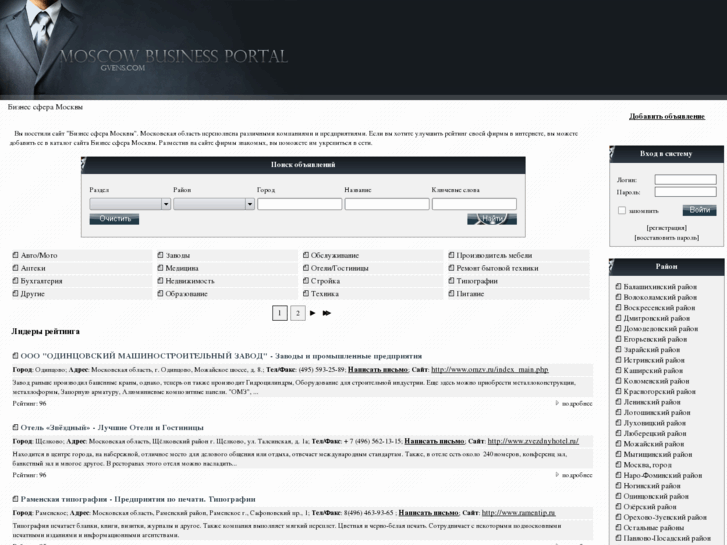
Task: Click the icon next to Другие category
Action: point(15,294)
